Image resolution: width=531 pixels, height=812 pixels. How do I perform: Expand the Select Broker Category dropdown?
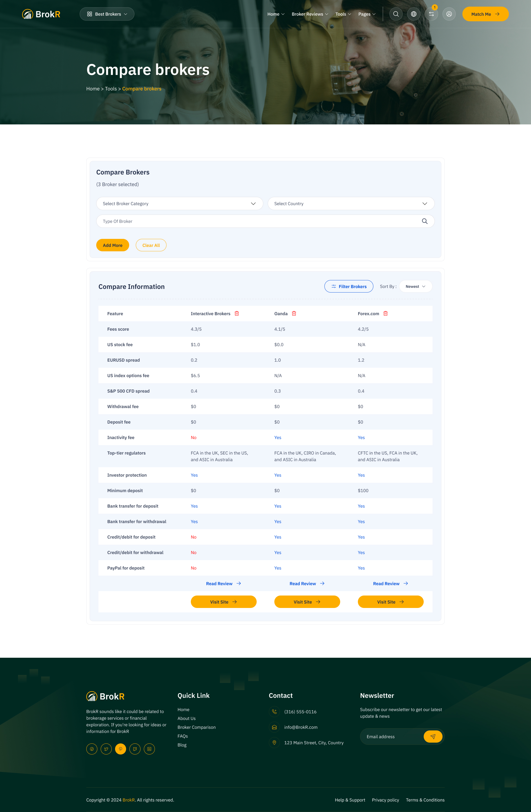[x=179, y=204]
